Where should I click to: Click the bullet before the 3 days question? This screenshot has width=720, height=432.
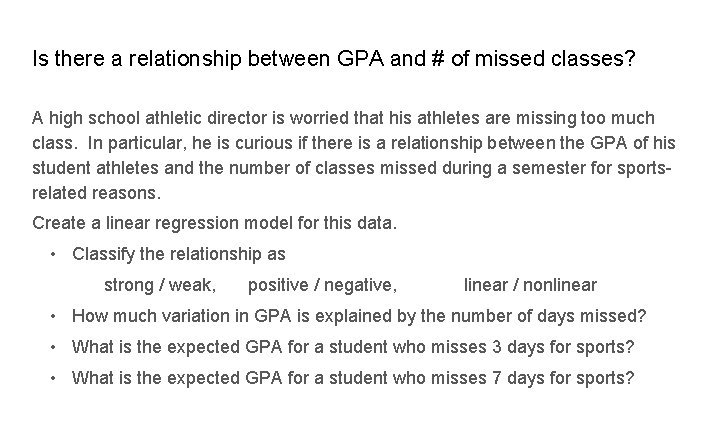click(53, 347)
